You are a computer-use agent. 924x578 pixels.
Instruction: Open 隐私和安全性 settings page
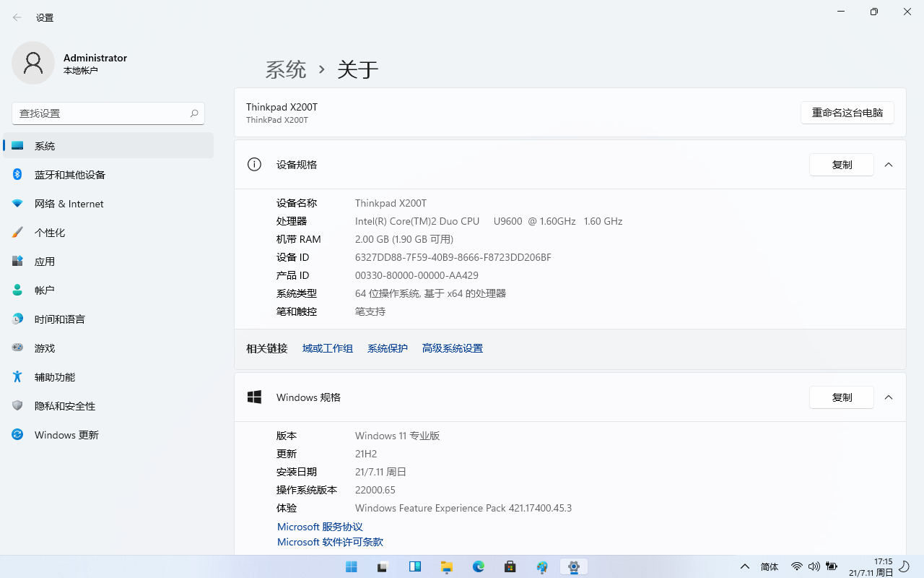[108, 405]
